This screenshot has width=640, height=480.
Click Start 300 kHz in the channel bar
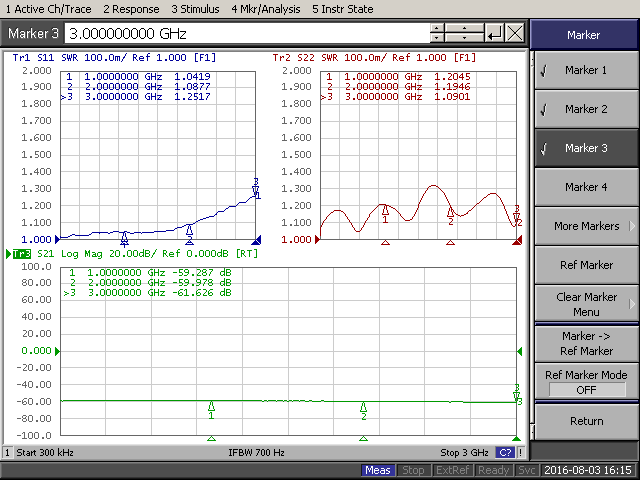point(45,453)
